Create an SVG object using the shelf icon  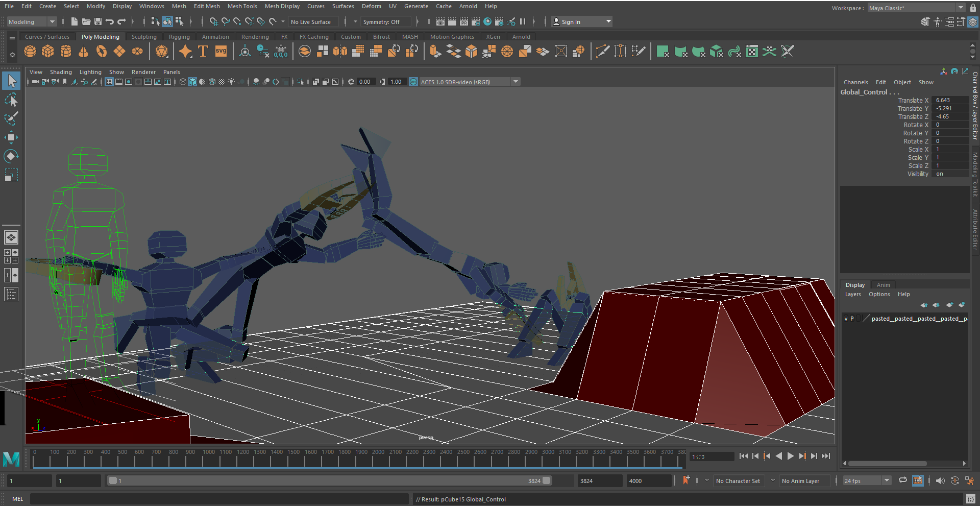(x=220, y=51)
